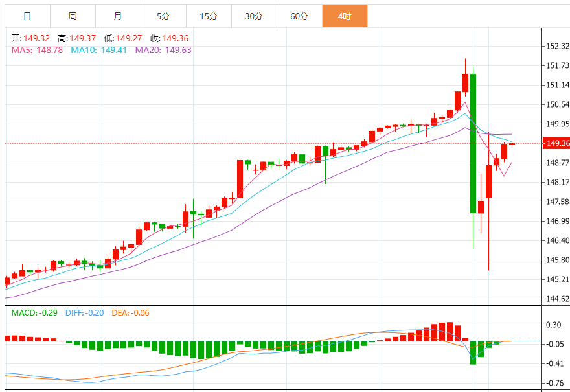
Task: Click the 150.54 price axis label
Action: coord(558,104)
